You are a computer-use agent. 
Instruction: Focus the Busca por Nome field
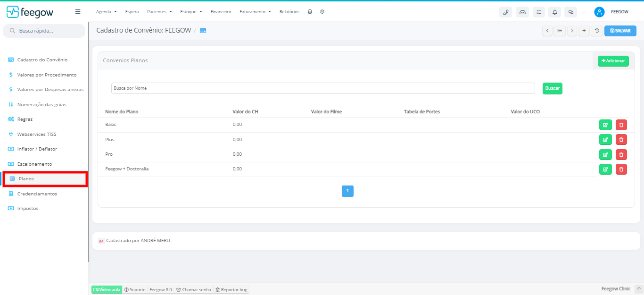323,88
